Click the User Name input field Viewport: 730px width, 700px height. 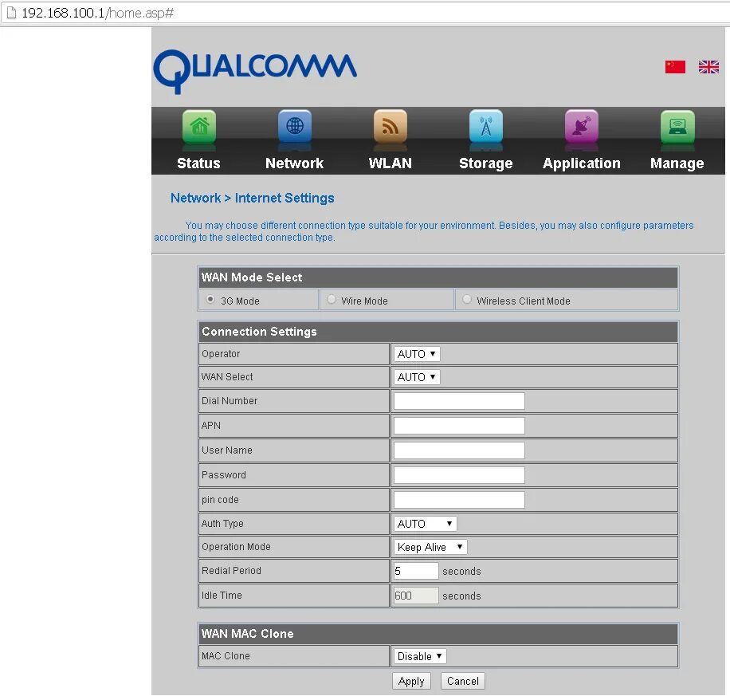coord(459,450)
